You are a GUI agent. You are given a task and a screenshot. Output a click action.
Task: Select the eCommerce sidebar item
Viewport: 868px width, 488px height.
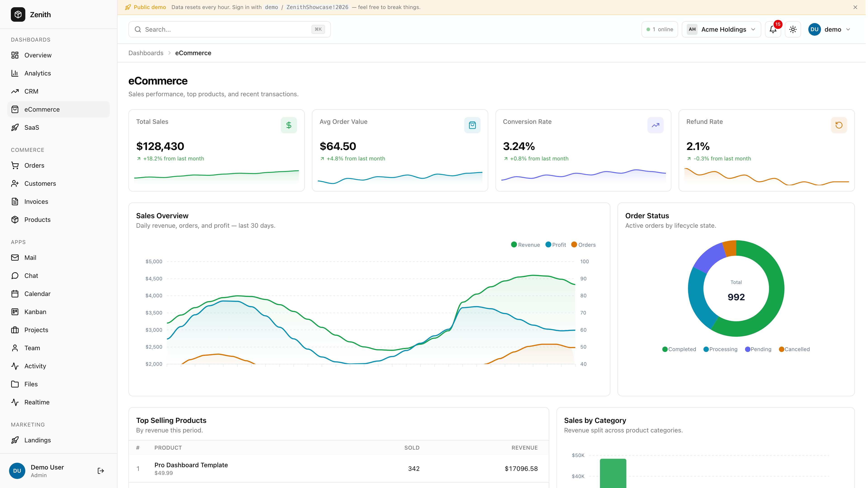(x=58, y=109)
